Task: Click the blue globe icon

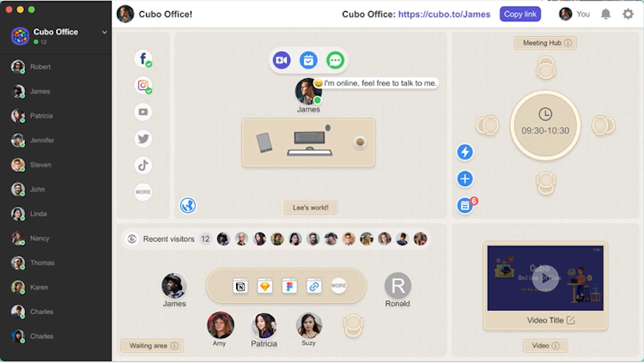Action: (188, 205)
